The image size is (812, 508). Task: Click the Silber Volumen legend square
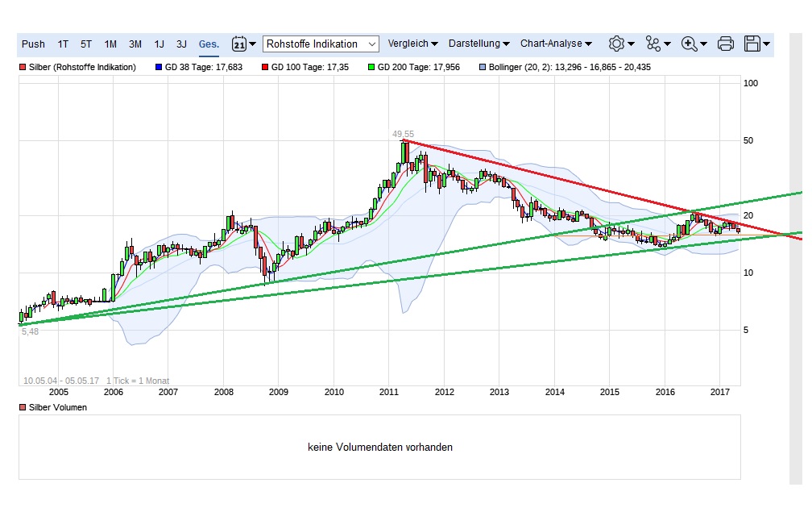23,408
